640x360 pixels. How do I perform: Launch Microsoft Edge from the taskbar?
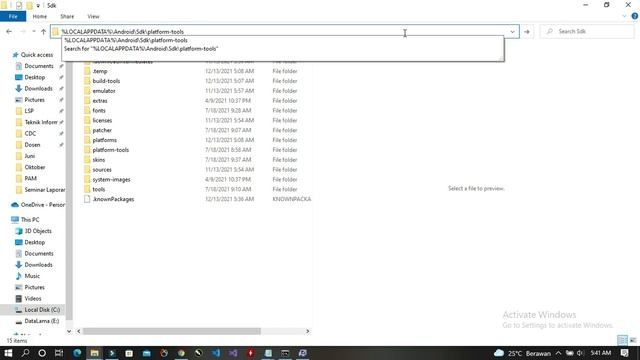tap(77, 353)
